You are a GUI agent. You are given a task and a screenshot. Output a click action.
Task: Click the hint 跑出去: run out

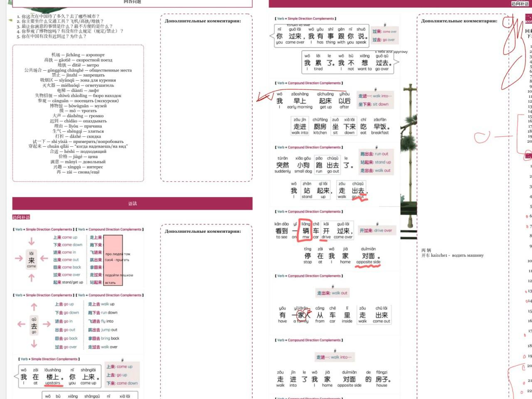[x=374, y=154]
